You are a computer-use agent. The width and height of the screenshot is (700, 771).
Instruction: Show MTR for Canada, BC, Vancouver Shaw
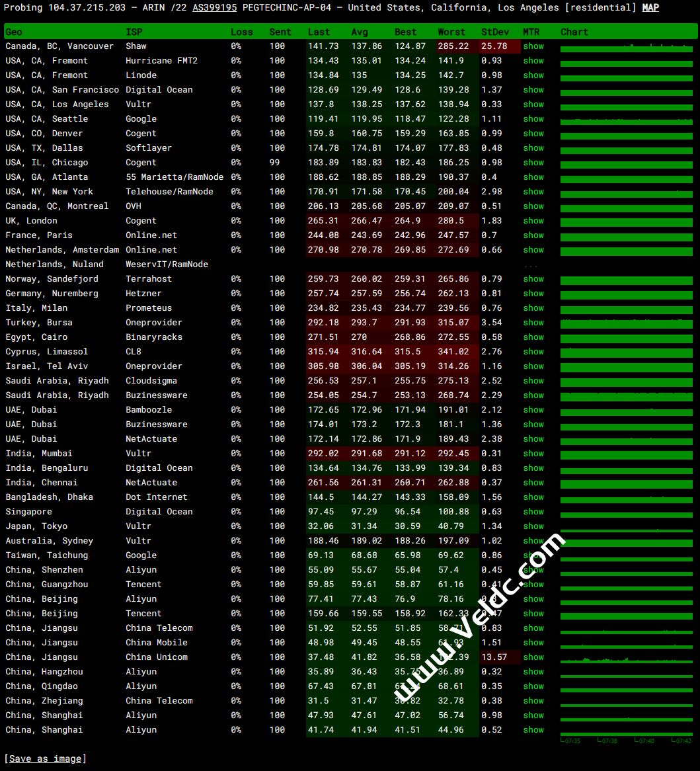(533, 46)
